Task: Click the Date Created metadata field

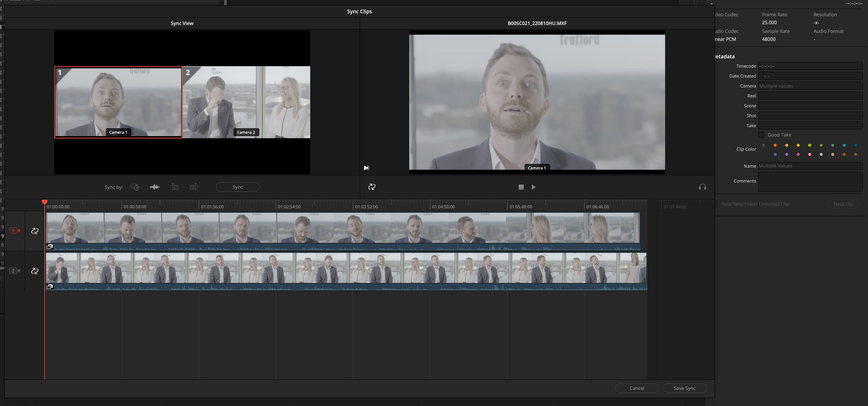Action: (x=810, y=76)
